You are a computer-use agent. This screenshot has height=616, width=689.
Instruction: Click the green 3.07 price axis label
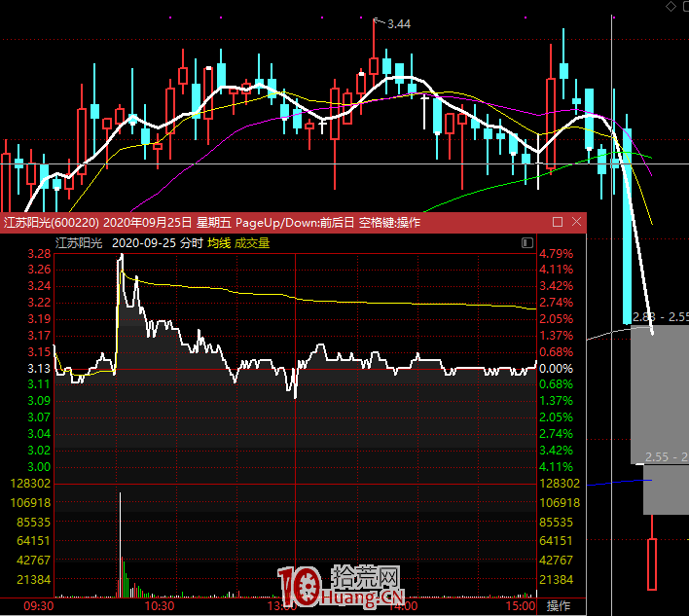point(39,417)
